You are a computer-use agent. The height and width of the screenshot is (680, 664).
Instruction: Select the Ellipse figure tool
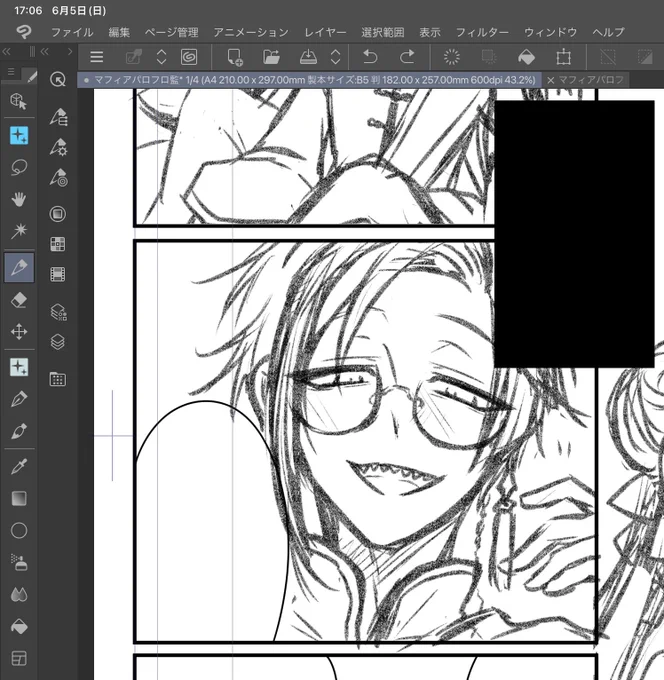pyautogui.click(x=19, y=530)
